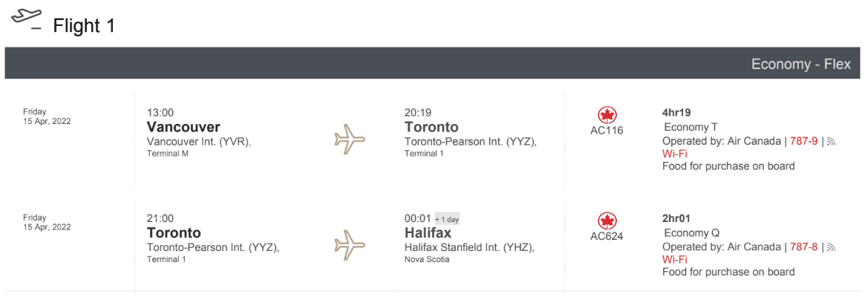
Task: Click the Halifax arrival city name
Action: [428, 233]
